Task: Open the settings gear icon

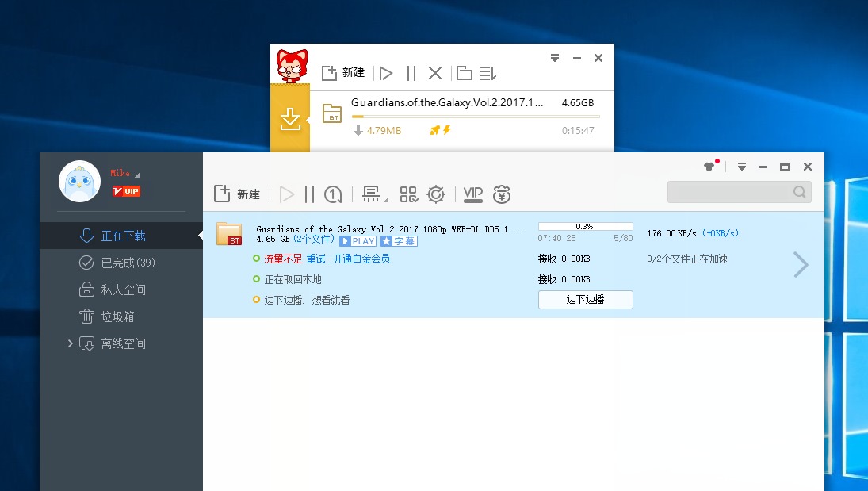Action: (x=436, y=194)
